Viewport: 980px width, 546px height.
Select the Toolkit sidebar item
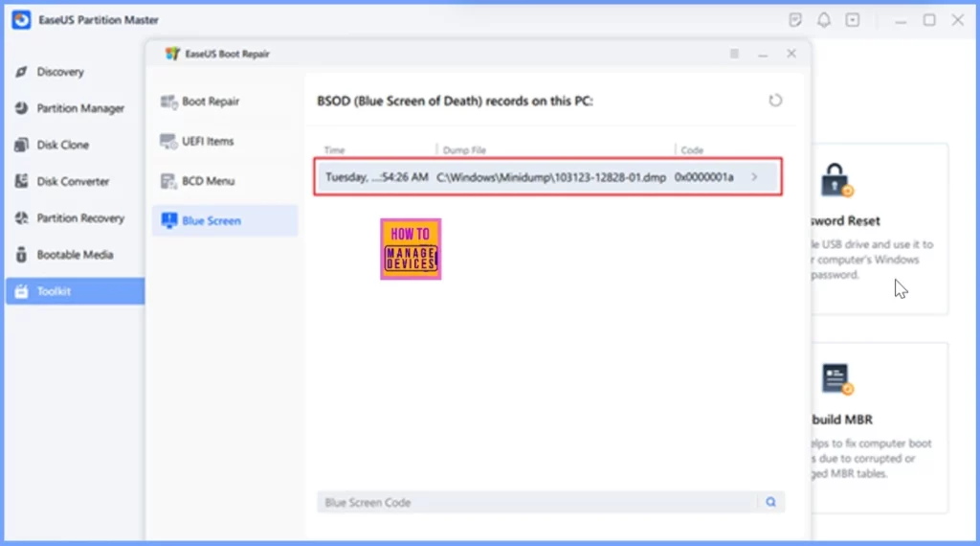pos(75,291)
